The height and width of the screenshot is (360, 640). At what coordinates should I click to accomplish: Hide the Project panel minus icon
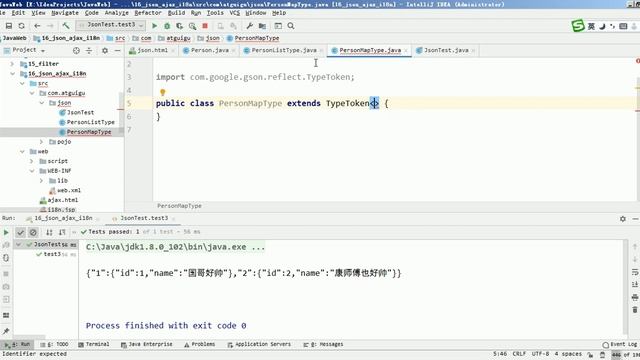tap(117, 51)
